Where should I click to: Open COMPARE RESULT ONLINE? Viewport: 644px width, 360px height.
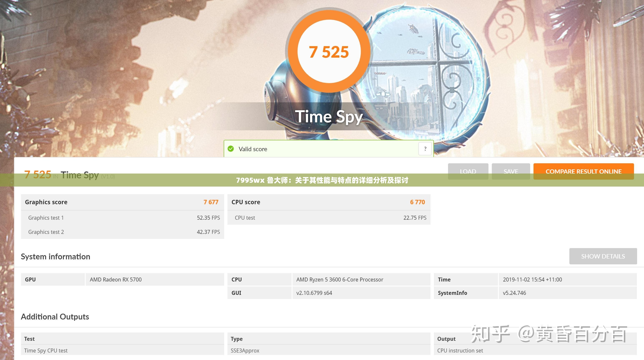coord(584,171)
